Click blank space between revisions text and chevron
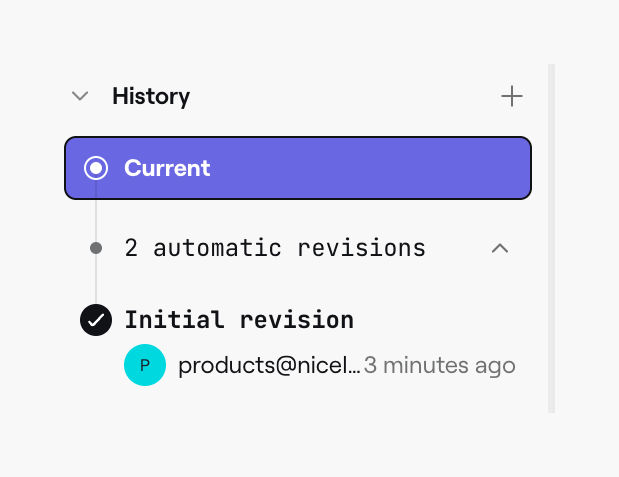Viewport: 619px width, 477px height. (x=458, y=247)
